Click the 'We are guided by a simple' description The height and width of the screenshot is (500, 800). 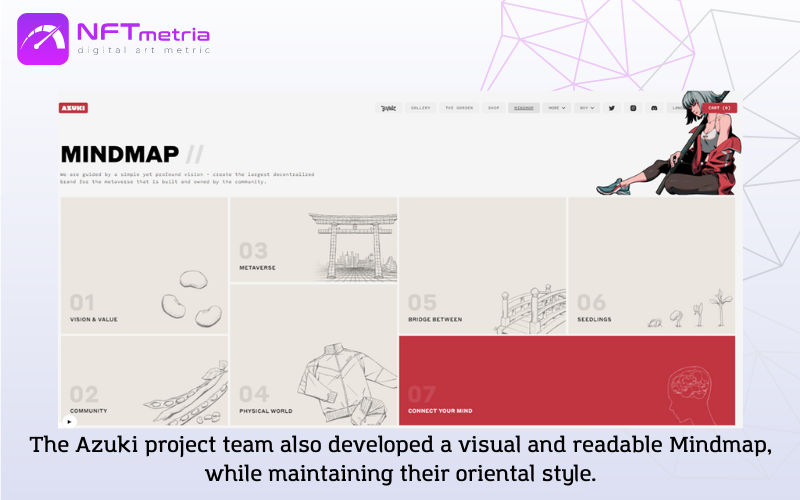tap(187, 178)
